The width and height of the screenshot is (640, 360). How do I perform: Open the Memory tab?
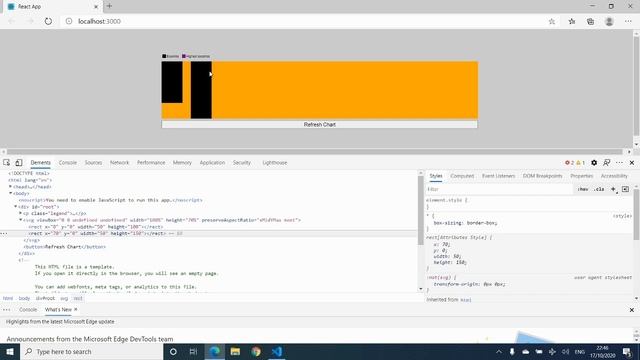coord(182,162)
